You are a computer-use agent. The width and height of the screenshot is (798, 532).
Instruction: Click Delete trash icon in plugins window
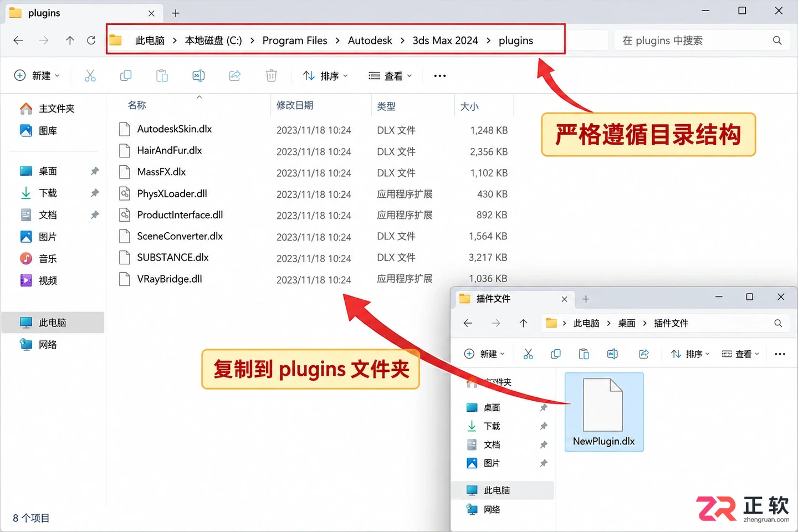[x=271, y=76]
